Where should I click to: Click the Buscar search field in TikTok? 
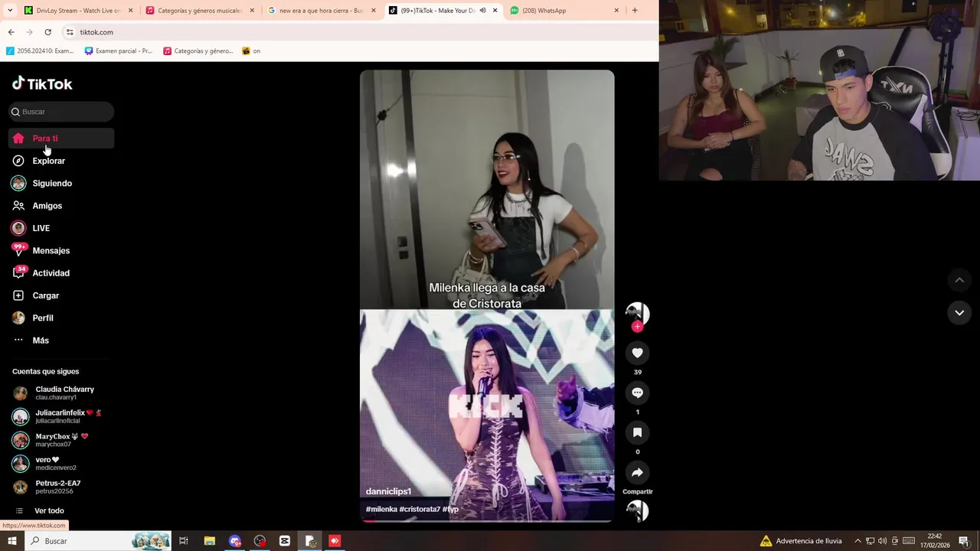coord(61,112)
